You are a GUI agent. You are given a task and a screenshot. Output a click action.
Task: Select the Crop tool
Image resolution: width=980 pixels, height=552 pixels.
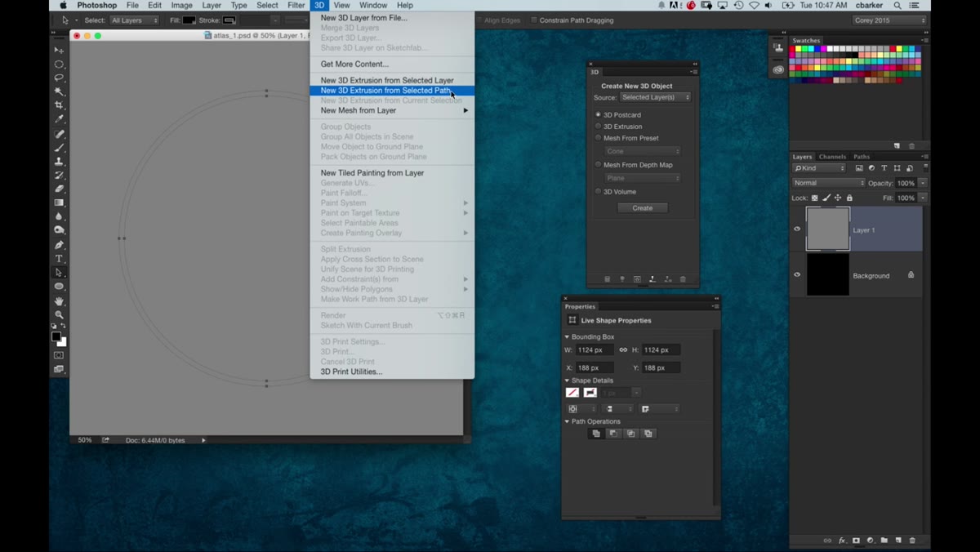coord(59,105)
